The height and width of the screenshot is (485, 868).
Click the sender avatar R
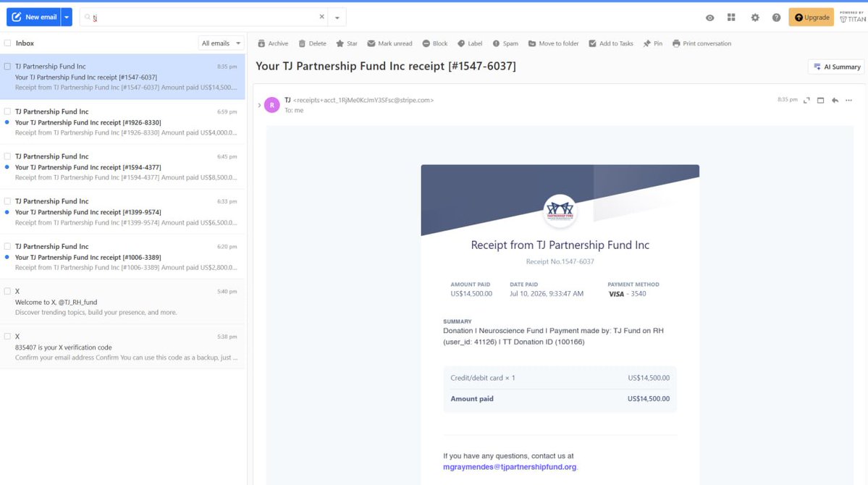coord(271,105)
